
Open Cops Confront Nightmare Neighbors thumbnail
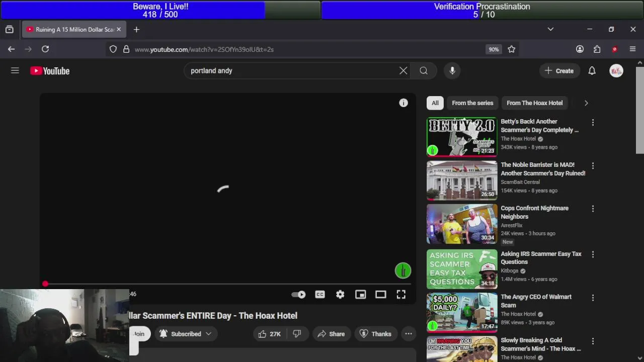click(x=462, y=224)
